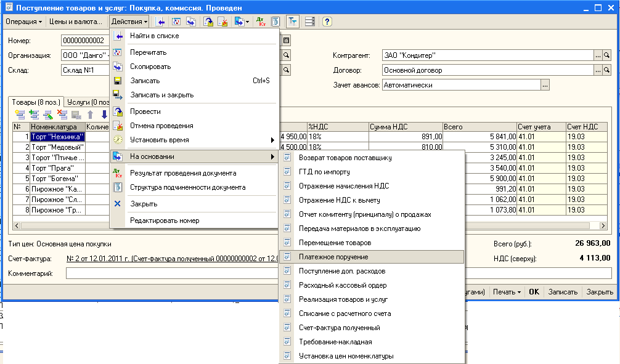Open selection for Зачет авансов field
The image size is (620, 364).
click(x=545, y=85)
